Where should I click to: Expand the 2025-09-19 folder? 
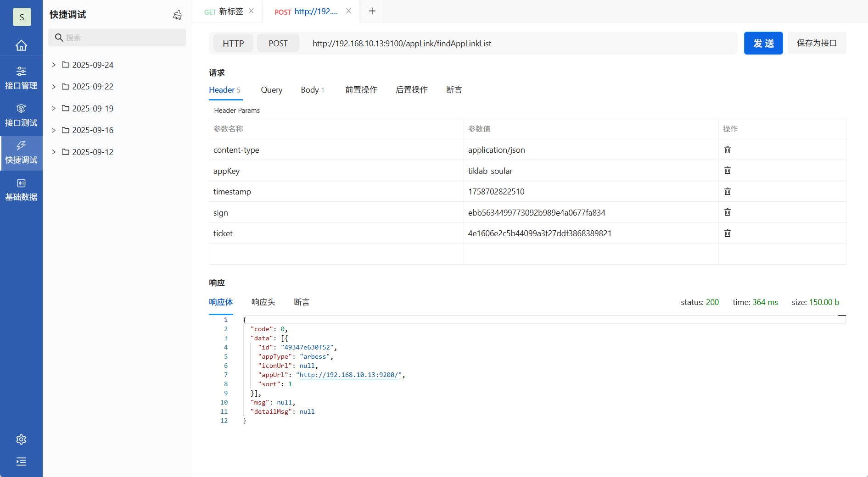click(54, 108)
